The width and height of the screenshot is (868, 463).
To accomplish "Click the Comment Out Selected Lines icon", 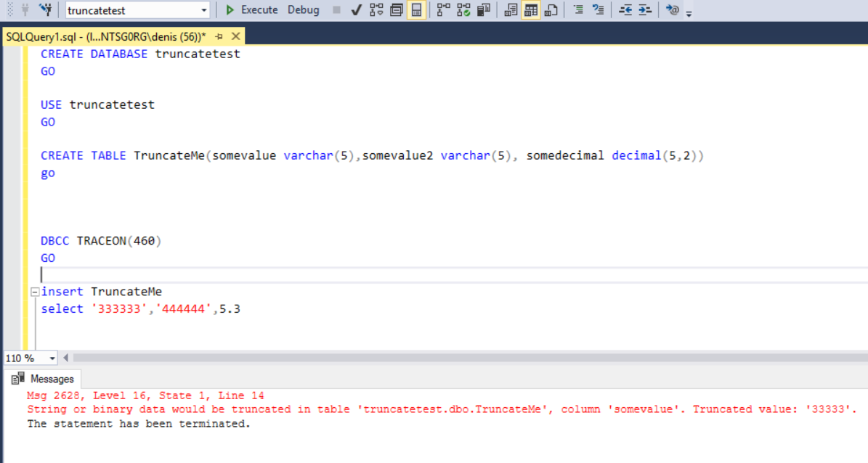I will tap(579, 9).
